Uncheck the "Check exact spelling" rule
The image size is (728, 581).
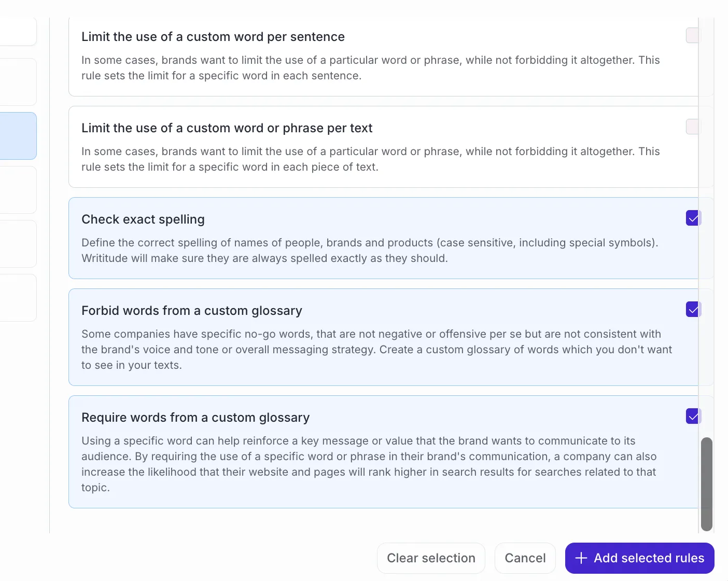tap(693, 218)
